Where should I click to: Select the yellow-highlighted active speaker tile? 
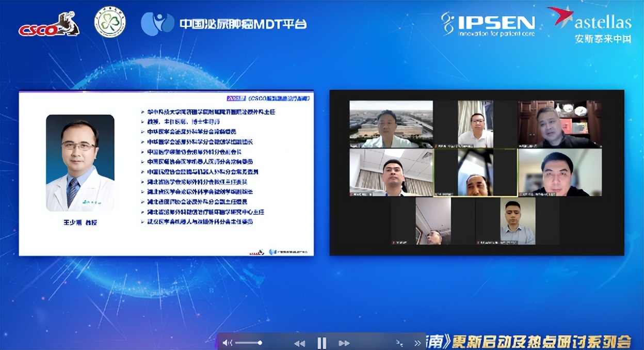[x=475, y=172]
